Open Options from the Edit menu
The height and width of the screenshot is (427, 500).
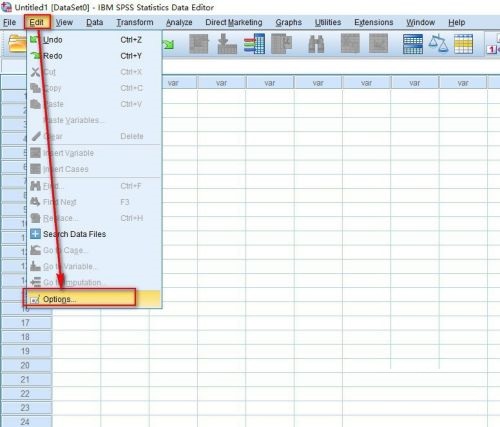tap(95, 299)
